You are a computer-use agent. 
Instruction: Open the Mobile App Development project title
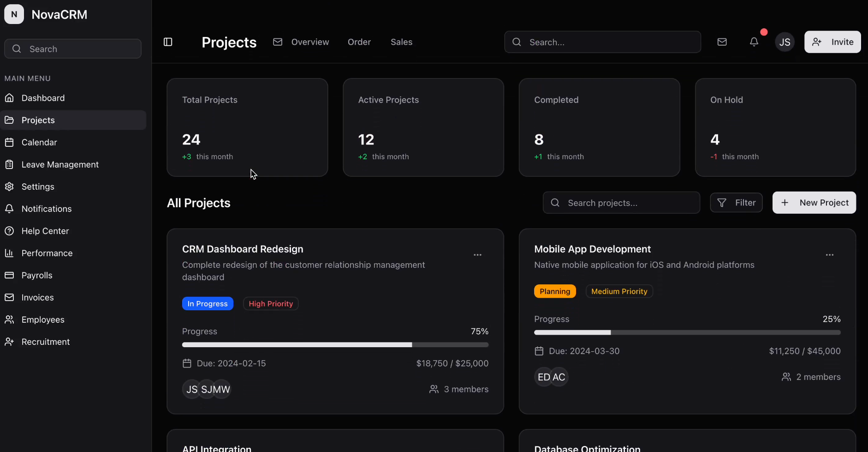tap(593, 249)
